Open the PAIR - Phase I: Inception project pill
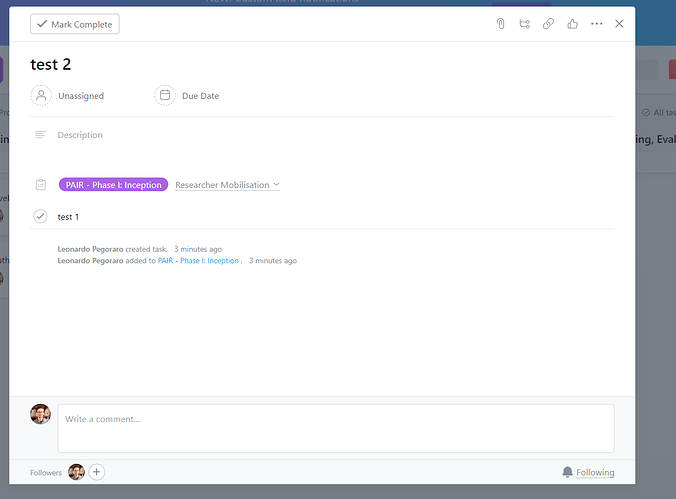 (113, 185)
